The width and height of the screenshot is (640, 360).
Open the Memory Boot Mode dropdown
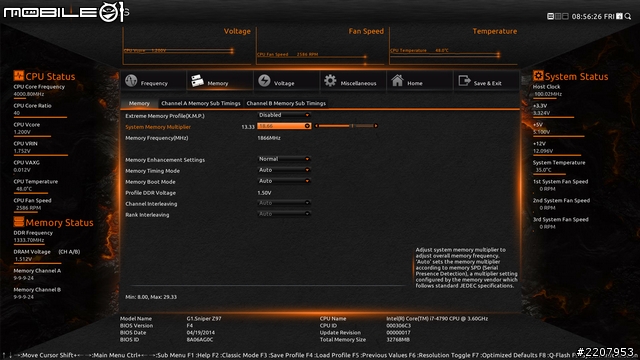(284, 181)
